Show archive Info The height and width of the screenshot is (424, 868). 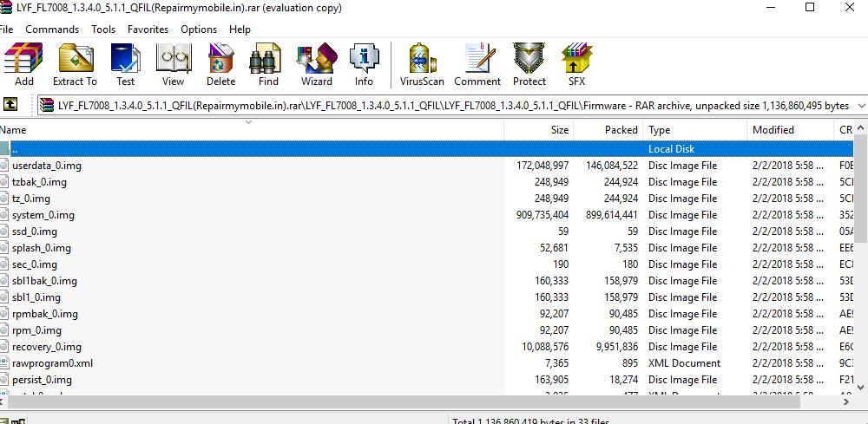tap(364, 65)
